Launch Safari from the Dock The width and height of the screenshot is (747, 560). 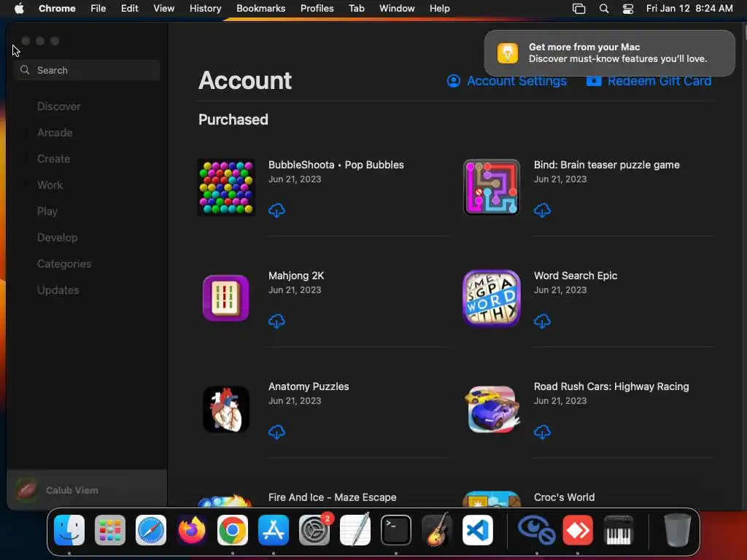150,530
